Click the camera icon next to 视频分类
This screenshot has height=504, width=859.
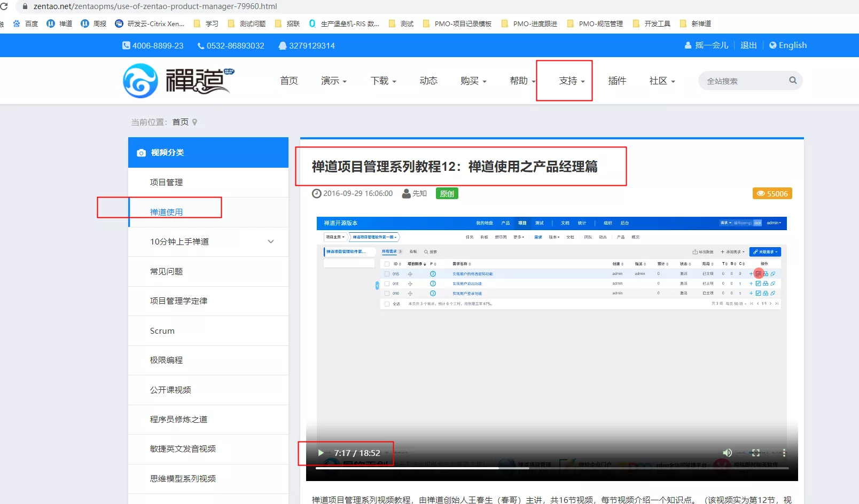[141, 153]
